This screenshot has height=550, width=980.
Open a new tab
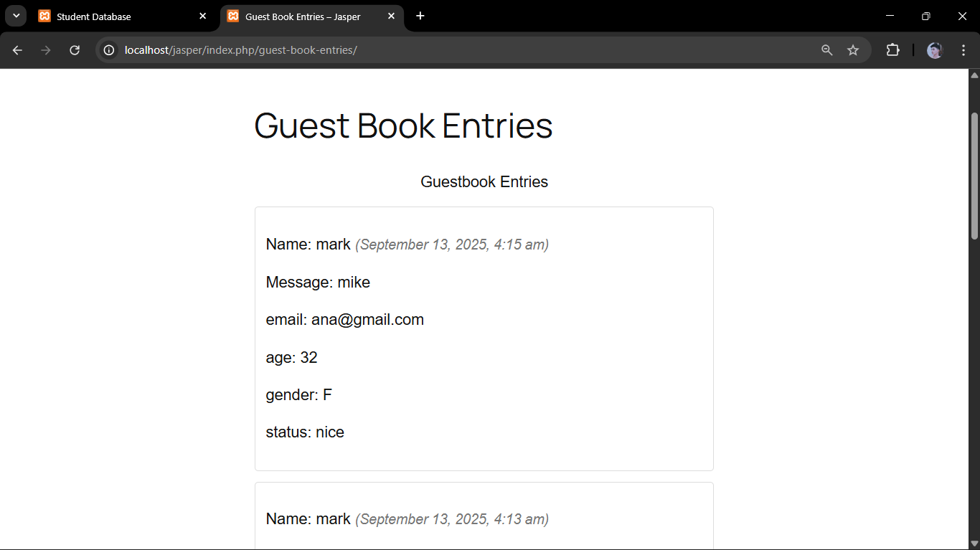click(420, 16)
